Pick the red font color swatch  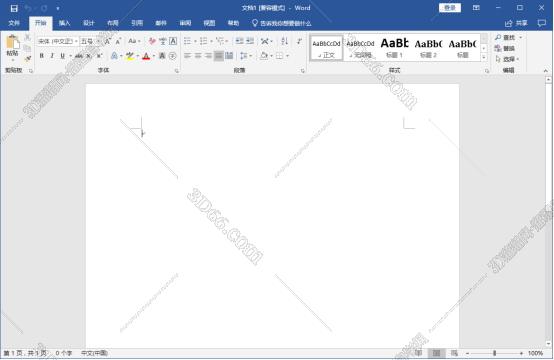coord(146,56)
